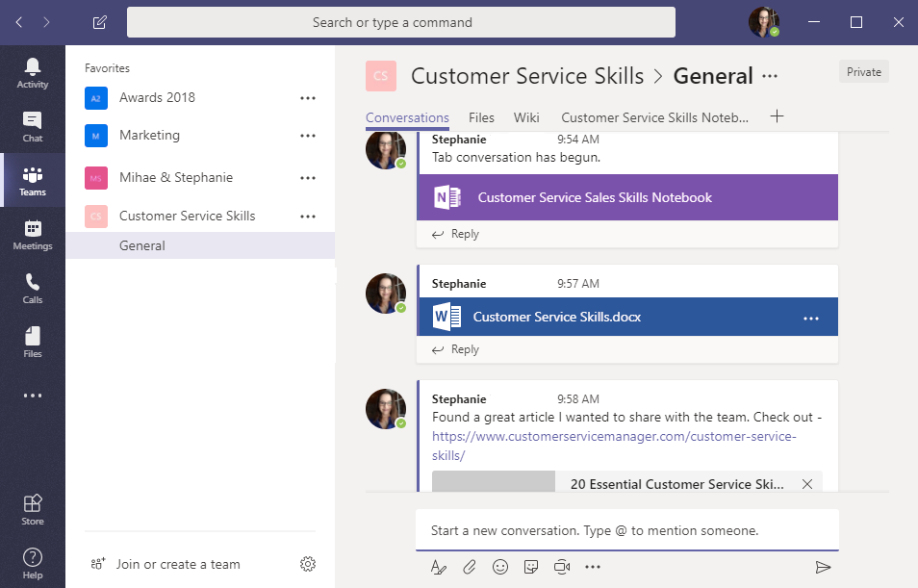Open the sticker picker
This screenshot has height=588, width=918.
[x=531, y=567]
